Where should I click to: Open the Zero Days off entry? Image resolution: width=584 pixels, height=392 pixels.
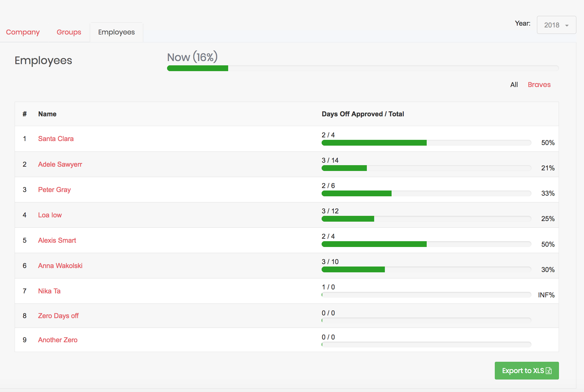pyautogui.click(x=58, y=316)
